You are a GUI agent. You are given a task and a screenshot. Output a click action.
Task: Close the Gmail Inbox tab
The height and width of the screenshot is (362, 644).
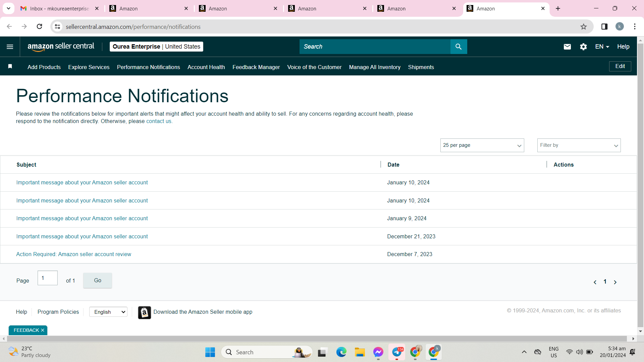(97, 9)
